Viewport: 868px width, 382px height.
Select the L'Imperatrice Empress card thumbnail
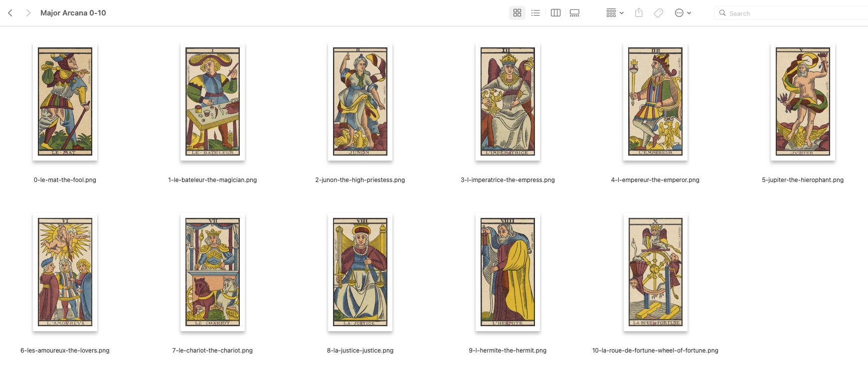pyautogui.click(x=508, y=102)
